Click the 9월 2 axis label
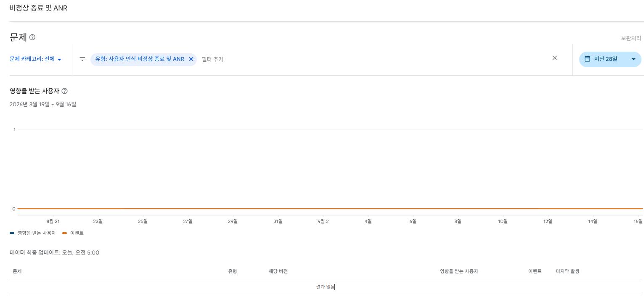Image resolution: width=644 pixels, height=302 pixels. pyautogui.click(x=323, y=221)
